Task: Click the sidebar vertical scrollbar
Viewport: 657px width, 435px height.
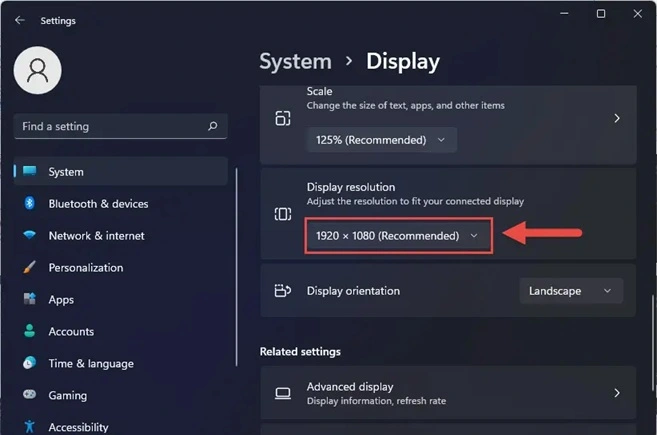Action: point(236,267)
